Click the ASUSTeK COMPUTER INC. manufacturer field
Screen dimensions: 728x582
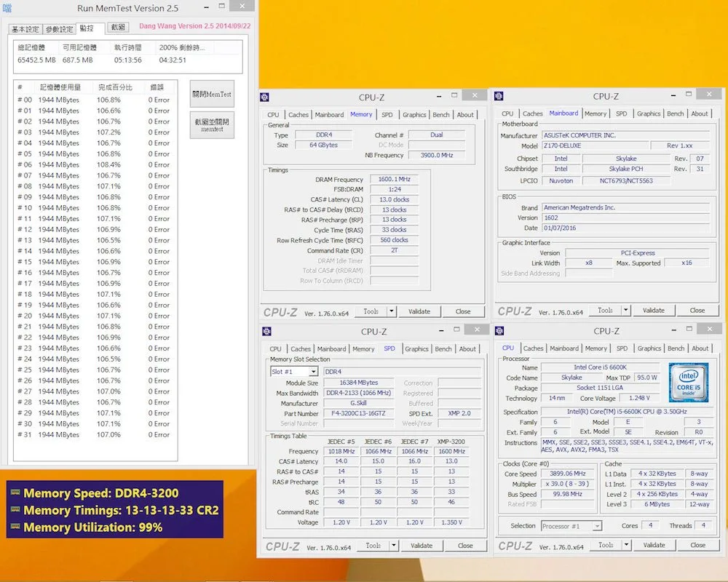pos(626,135)
